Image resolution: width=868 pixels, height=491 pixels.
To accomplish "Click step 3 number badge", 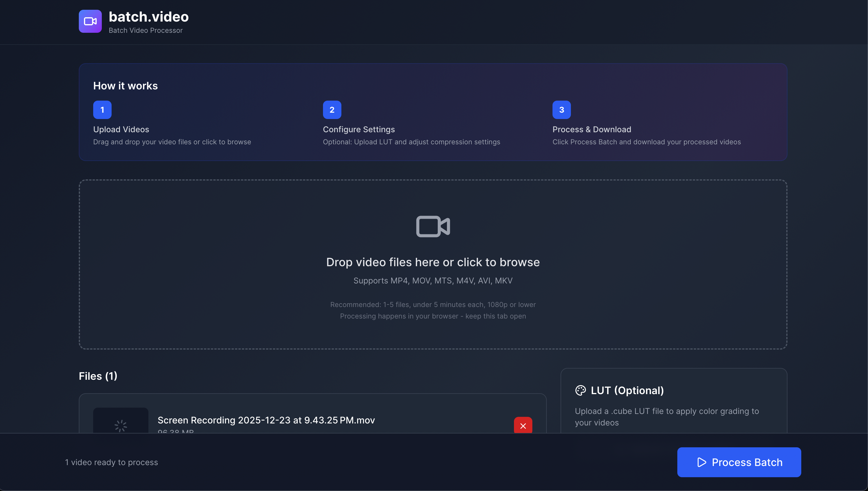I will [561, 110].
